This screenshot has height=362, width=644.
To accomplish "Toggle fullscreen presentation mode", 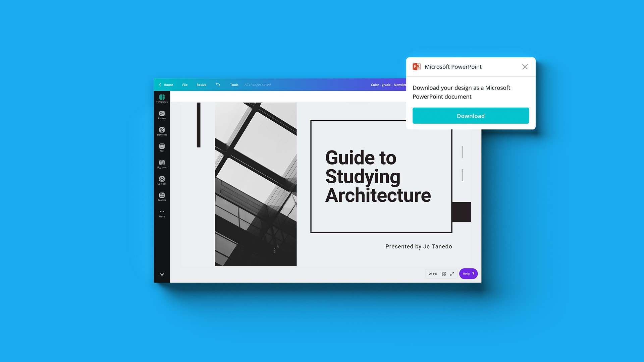I will [x=451, y=274].
